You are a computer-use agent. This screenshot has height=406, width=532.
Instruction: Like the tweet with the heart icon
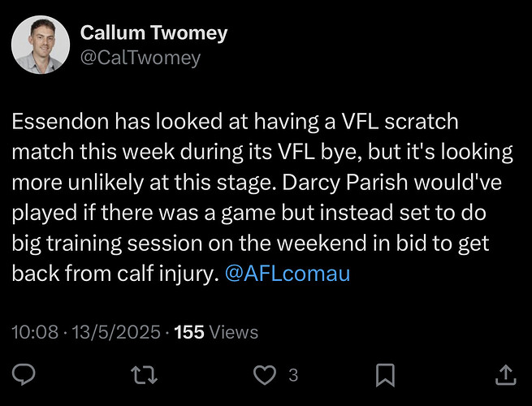point(262,374)
